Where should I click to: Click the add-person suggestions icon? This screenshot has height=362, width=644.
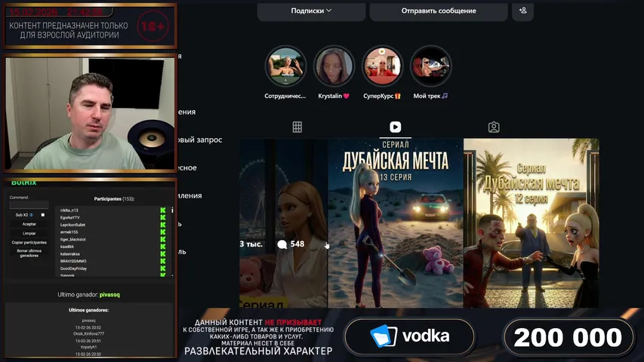click(x=522, y=11)
